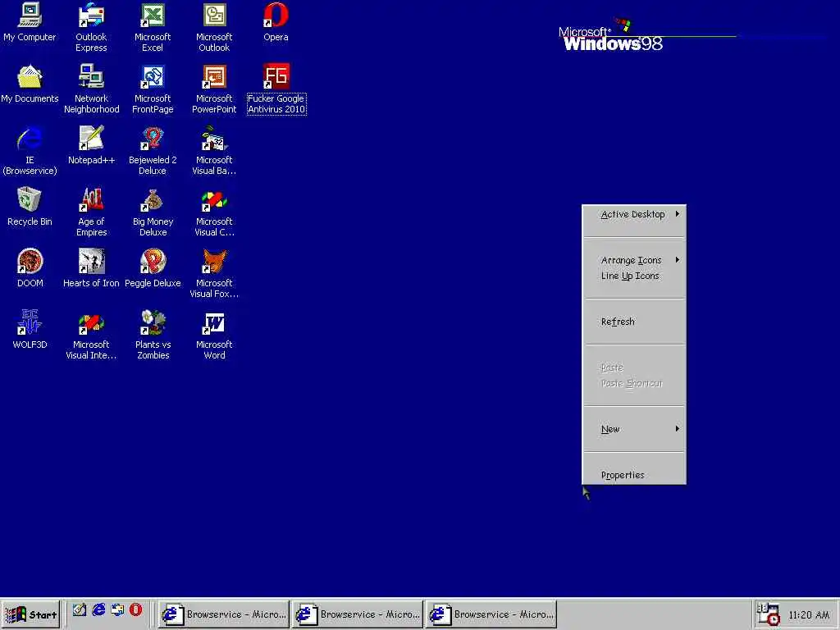
Task: Open desktop Properties from context menu
Action: pyautogui.click(x=634, y=475)
